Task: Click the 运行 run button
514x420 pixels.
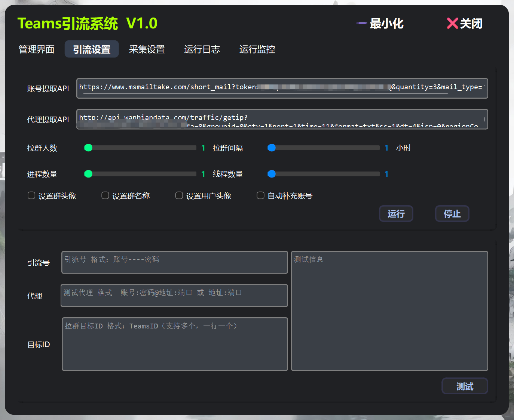Action: point(396,213)
